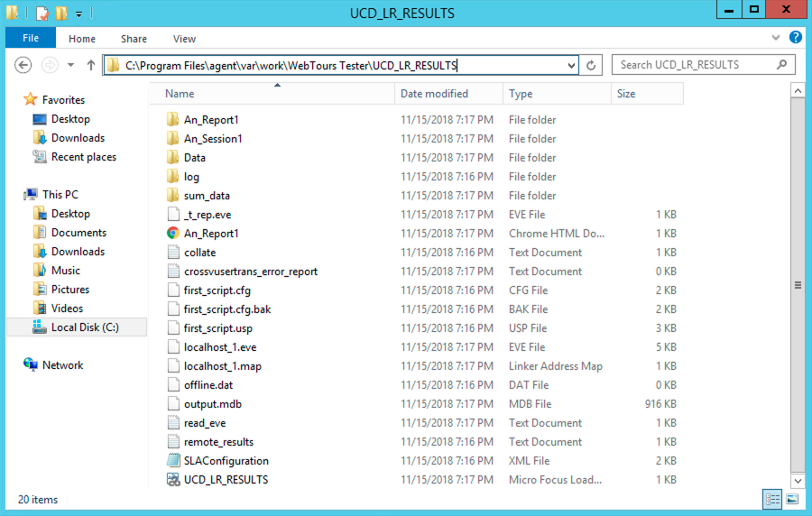Click the Refresh button beside address bar
Image resolution: width=812 pixels, height=516 pixels.
click(592, 65)
